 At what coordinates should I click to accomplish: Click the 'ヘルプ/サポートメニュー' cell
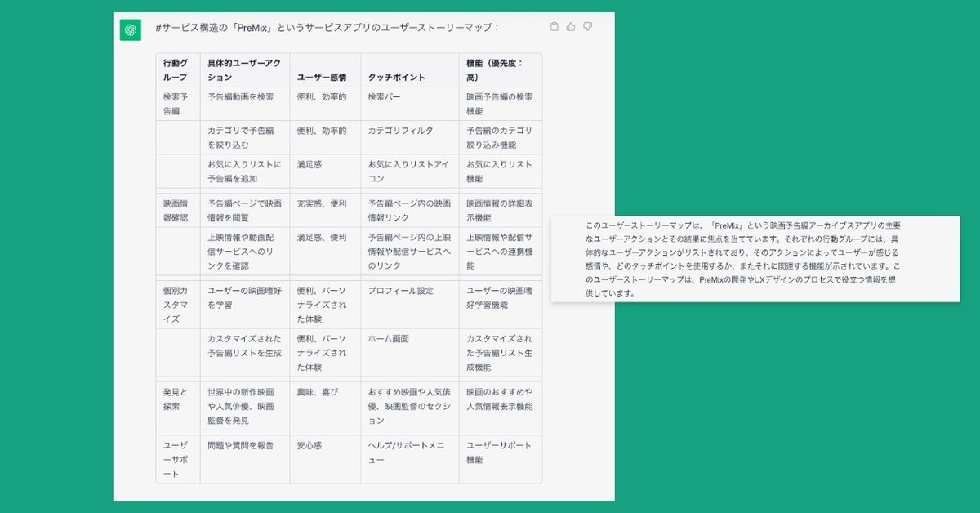tap(410, 459)
